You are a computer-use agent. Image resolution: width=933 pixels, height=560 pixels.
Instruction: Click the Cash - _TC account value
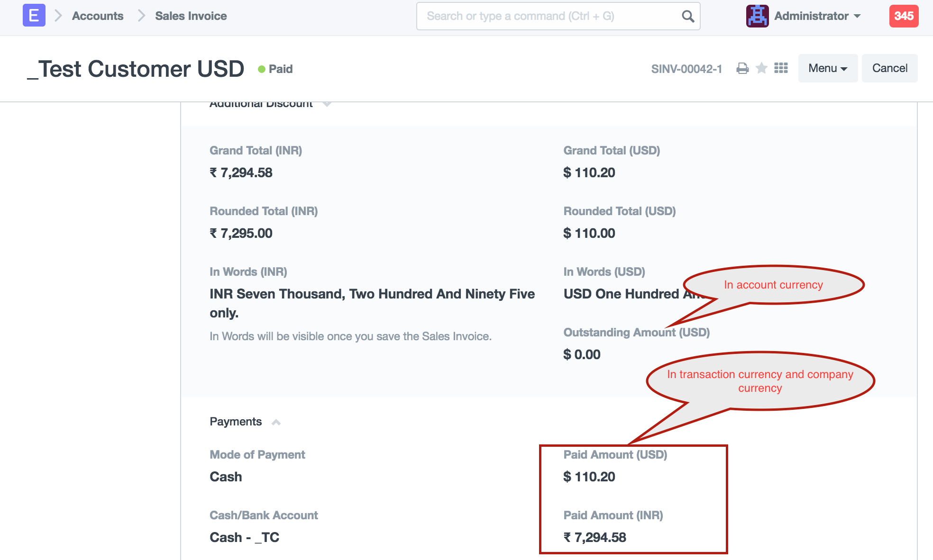coord(244,537)
